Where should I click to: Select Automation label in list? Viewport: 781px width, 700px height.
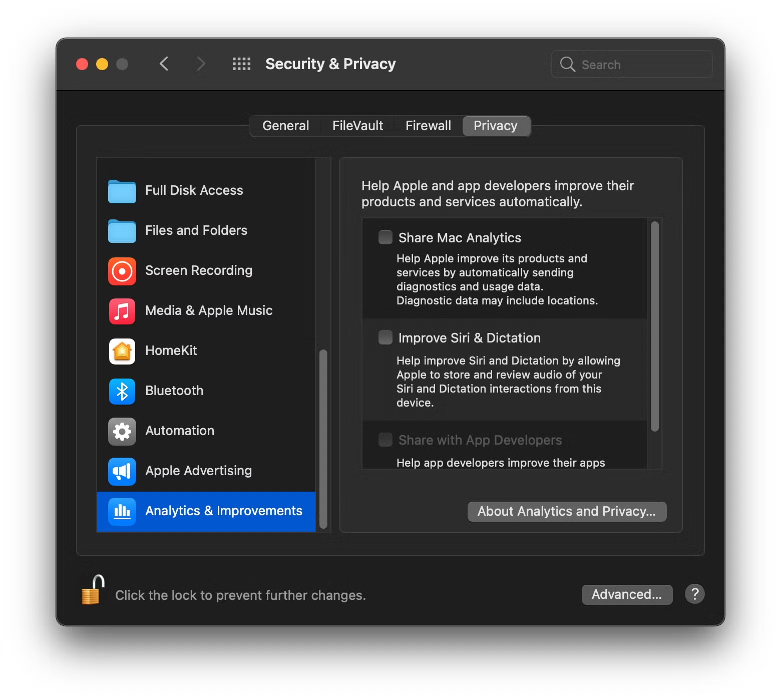click(x=180, y=431)
